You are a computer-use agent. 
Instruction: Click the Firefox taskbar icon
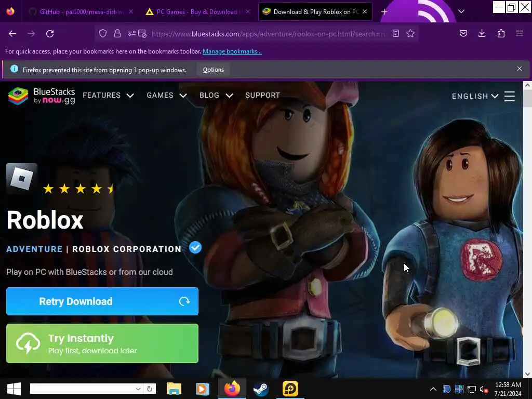pos(232,389)
